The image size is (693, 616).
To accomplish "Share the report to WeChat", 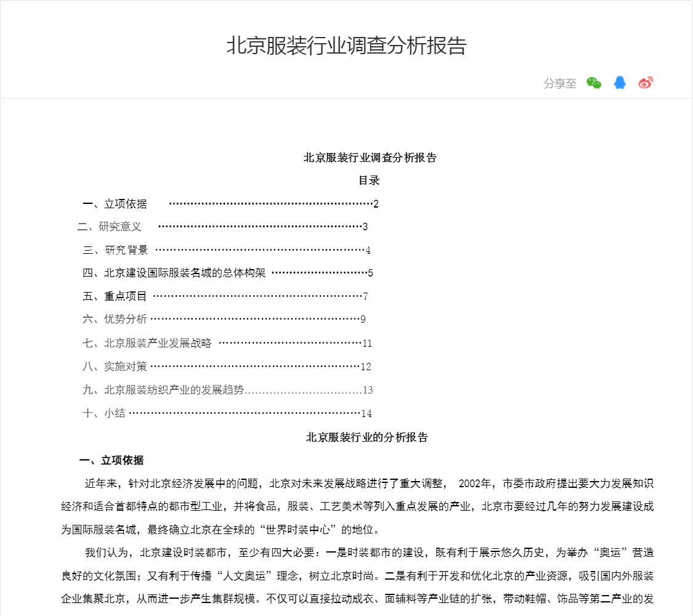I will 594,83.
